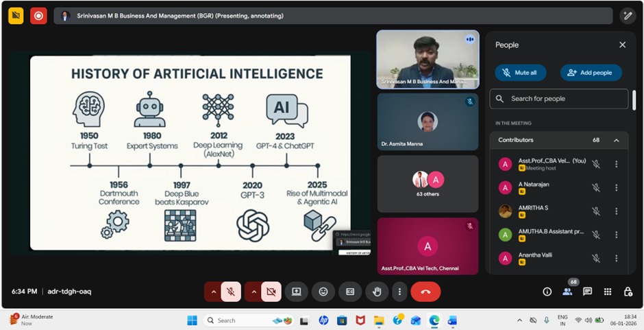Image resolution: width=644 pixels, height=330 pixels.
Task: Open the activities grid icon
Action: click(x=608, y=292)
